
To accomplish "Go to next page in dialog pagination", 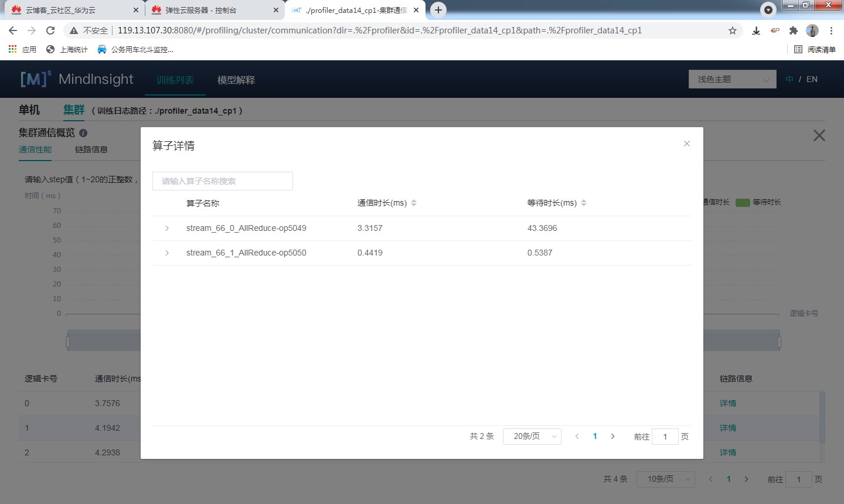I will (x=612, y=436).
